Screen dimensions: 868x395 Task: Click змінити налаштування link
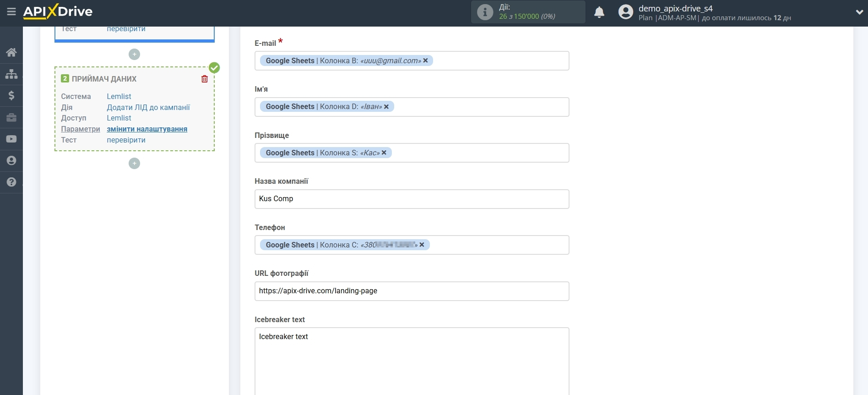coord(147,129)
